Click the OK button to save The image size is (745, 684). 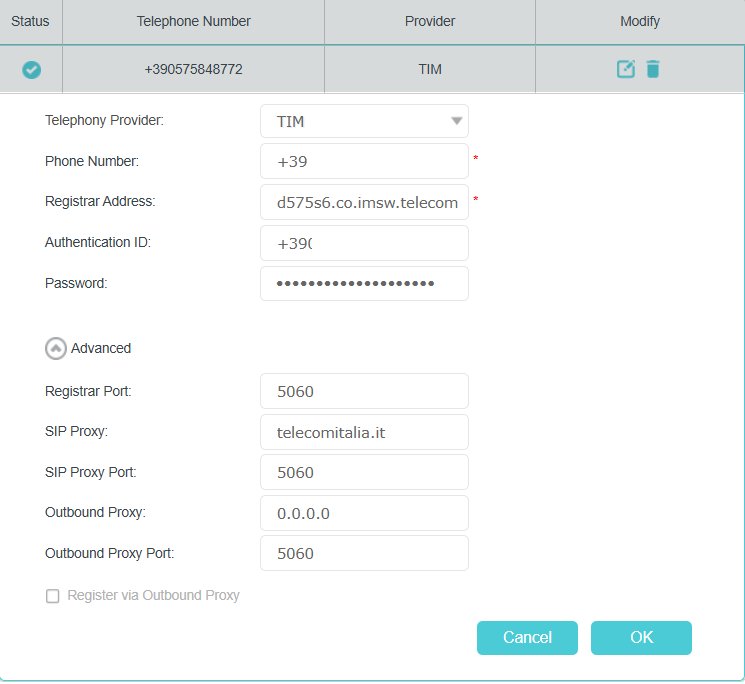641,637
